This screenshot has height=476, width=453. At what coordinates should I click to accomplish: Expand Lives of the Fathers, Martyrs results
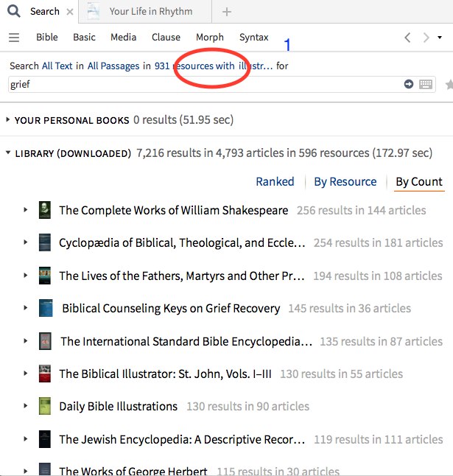pyautogui.click(x=26, y=276)
